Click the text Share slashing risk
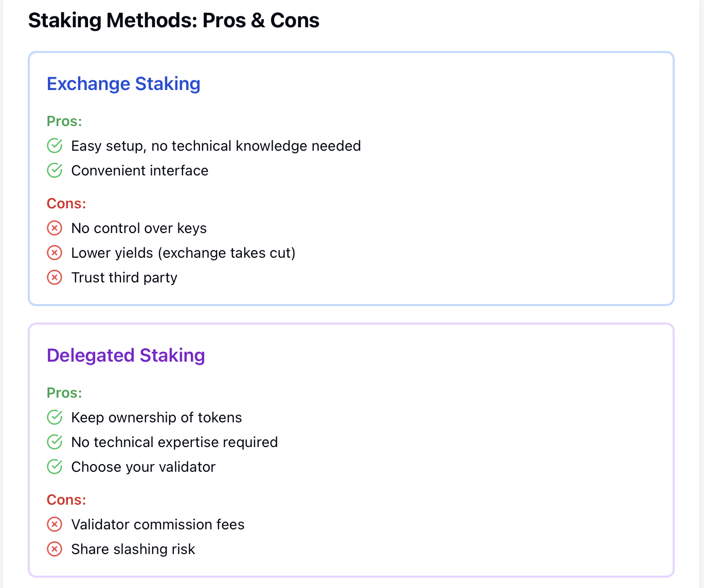This screenshot has height=588, width=704. click(133, 549)
